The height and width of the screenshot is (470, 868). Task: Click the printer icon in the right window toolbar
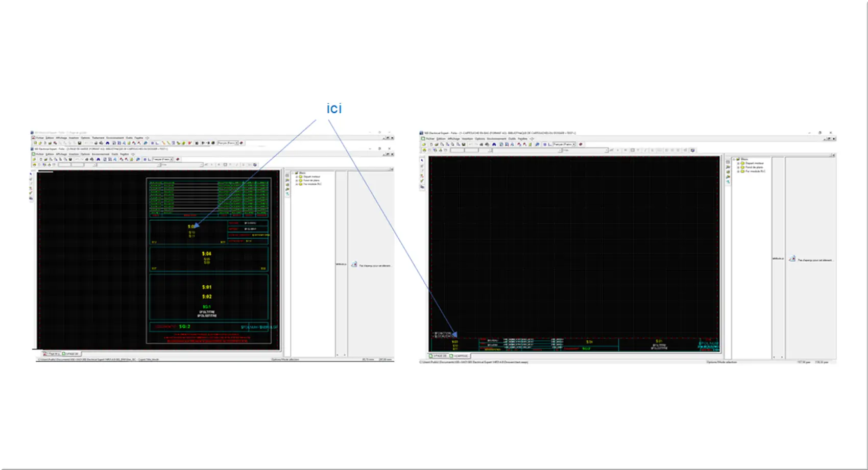click(481, 144)
